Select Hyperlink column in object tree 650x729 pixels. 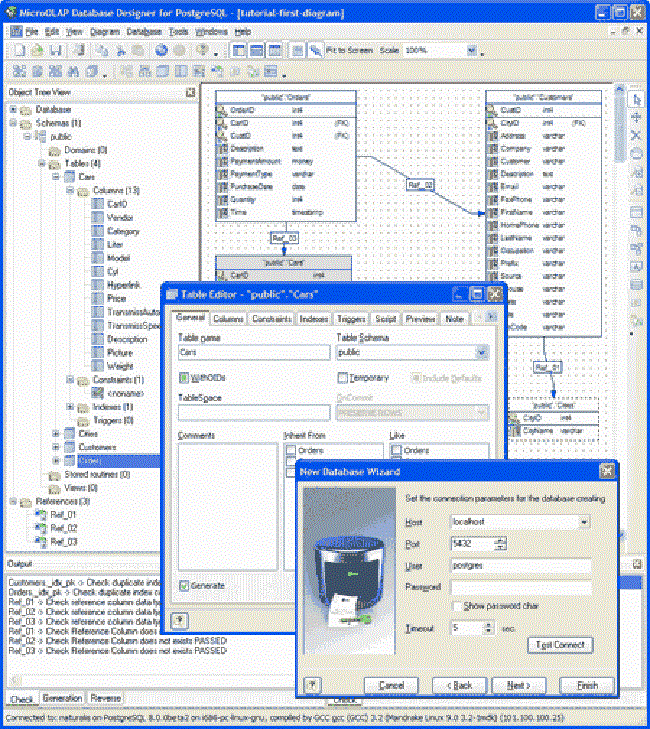[x=124, y=285]
